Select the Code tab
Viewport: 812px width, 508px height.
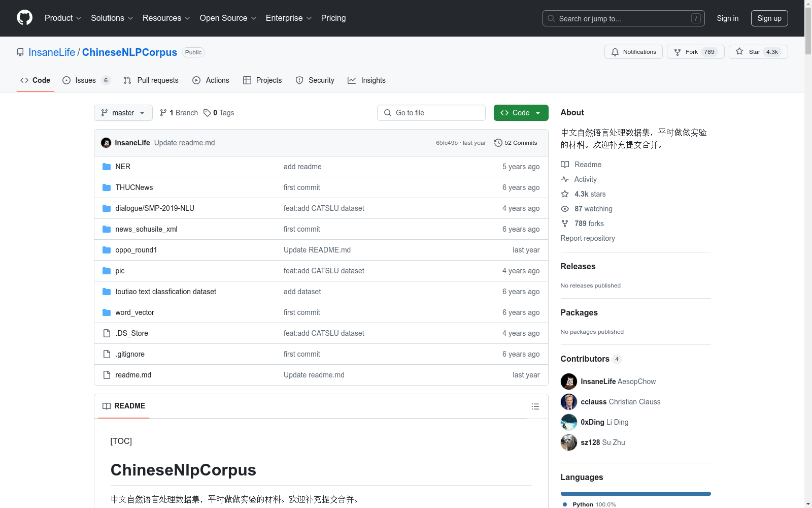[36, 80]
